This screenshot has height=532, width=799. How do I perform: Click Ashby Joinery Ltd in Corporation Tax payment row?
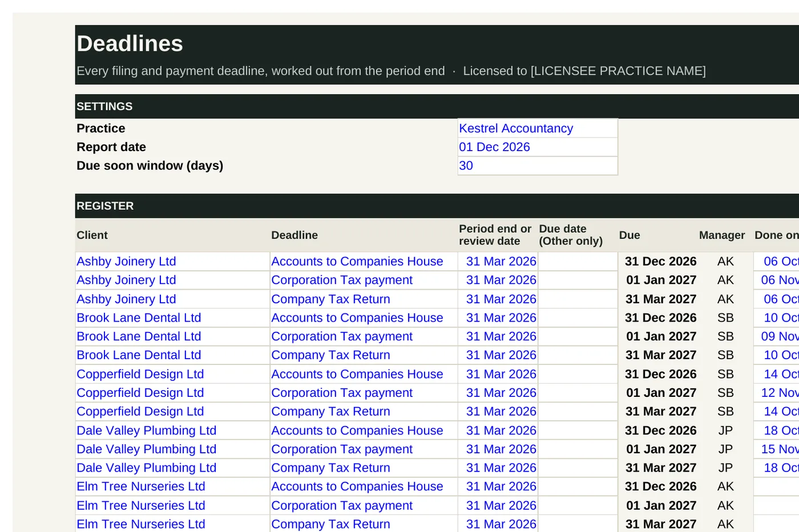tap(172, 280)
